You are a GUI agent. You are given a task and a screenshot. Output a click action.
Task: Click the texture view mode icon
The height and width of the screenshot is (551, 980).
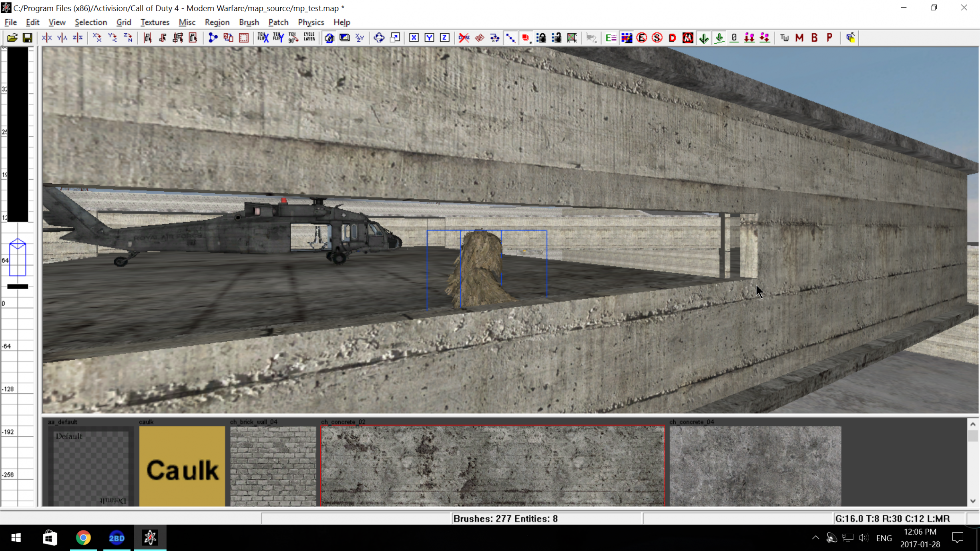(345, 38)
